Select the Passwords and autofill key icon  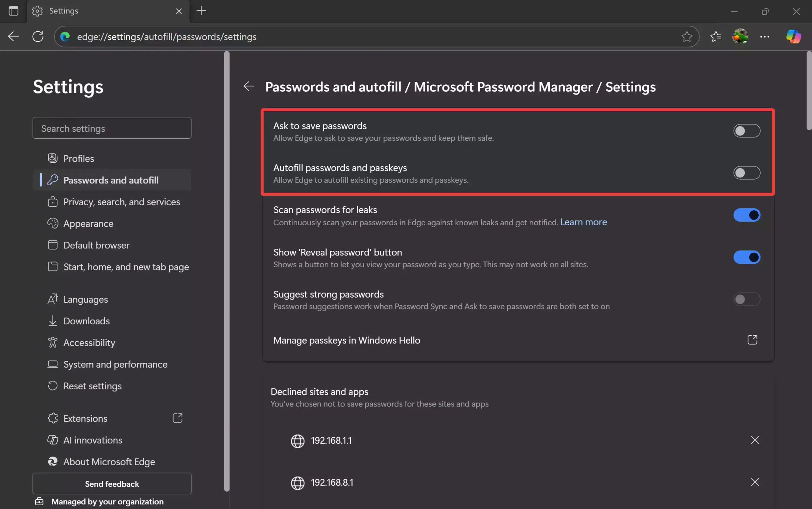click(53, 180)
